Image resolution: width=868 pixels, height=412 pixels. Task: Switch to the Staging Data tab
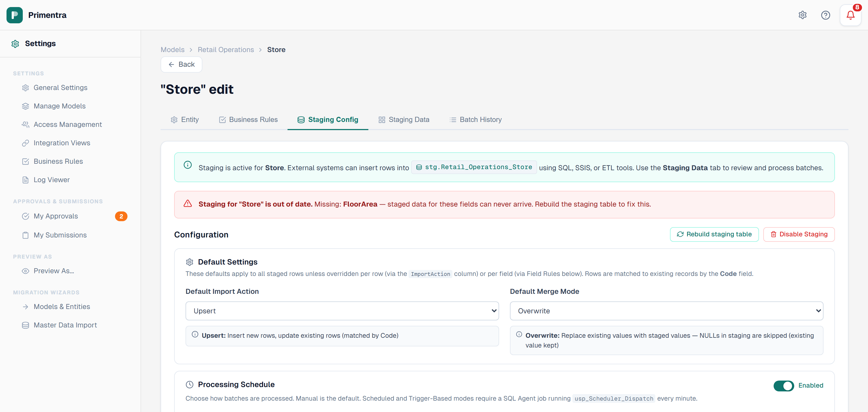404,120
